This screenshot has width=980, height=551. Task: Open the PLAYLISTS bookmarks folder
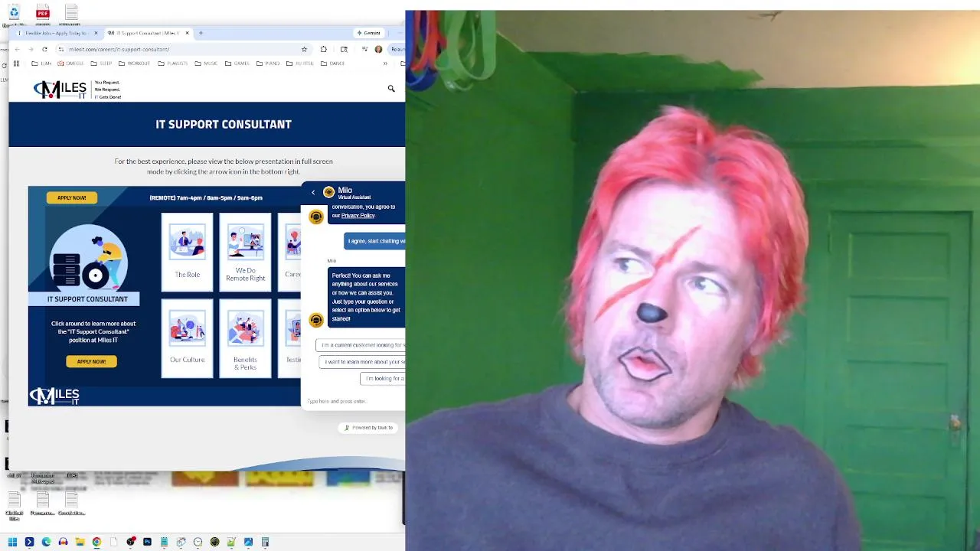[171, 64]
